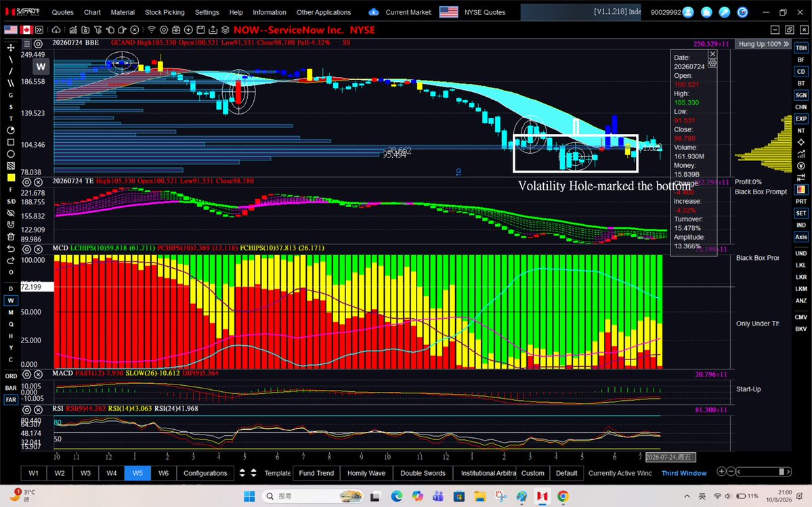812x507 pixels.
Task: Apply the Double Swords template
Action: pyautogui.click(x=423, y=473)
